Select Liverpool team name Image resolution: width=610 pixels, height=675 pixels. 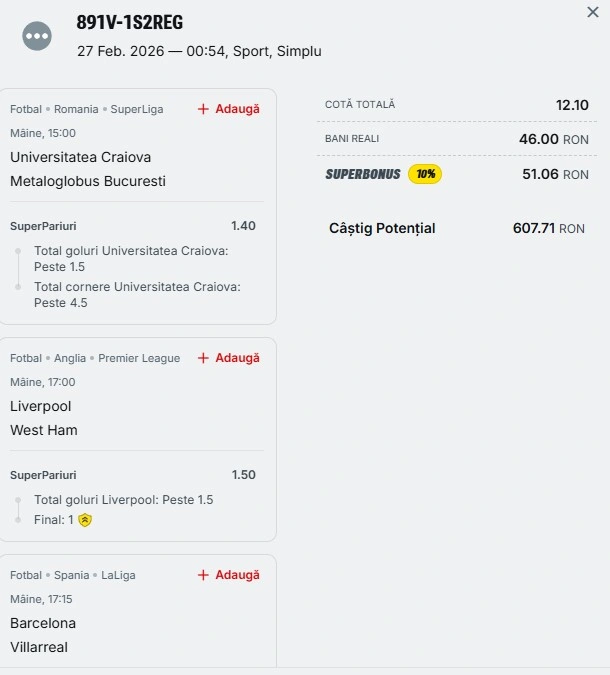[40, 406]
